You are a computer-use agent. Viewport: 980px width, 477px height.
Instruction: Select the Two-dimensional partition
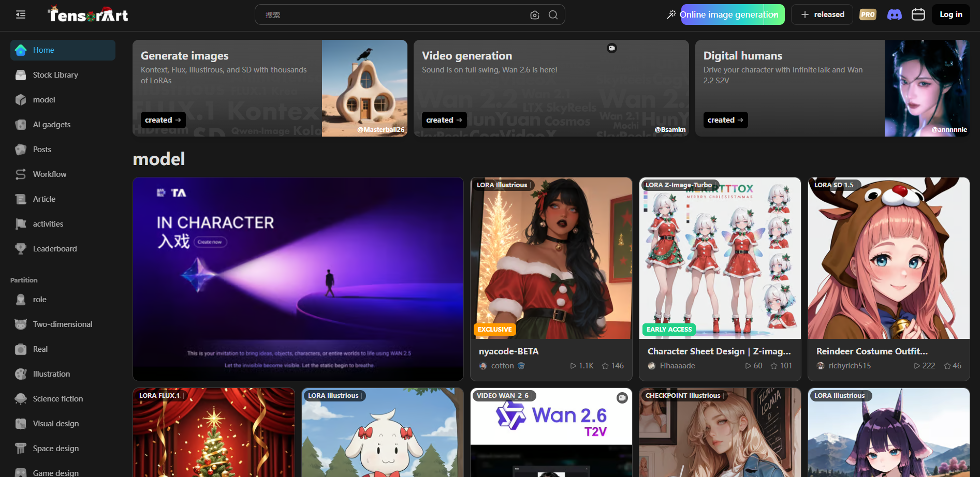click(x=63, y=324)
